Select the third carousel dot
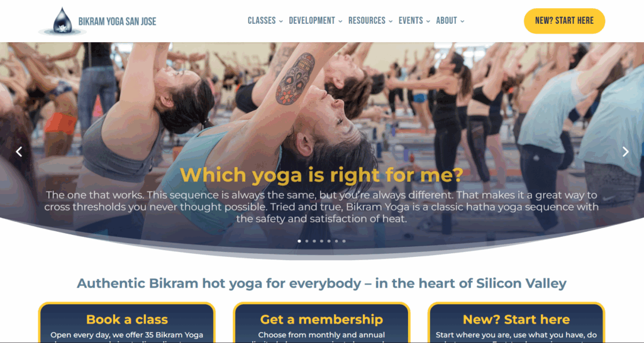 click(x=314, y=241)
